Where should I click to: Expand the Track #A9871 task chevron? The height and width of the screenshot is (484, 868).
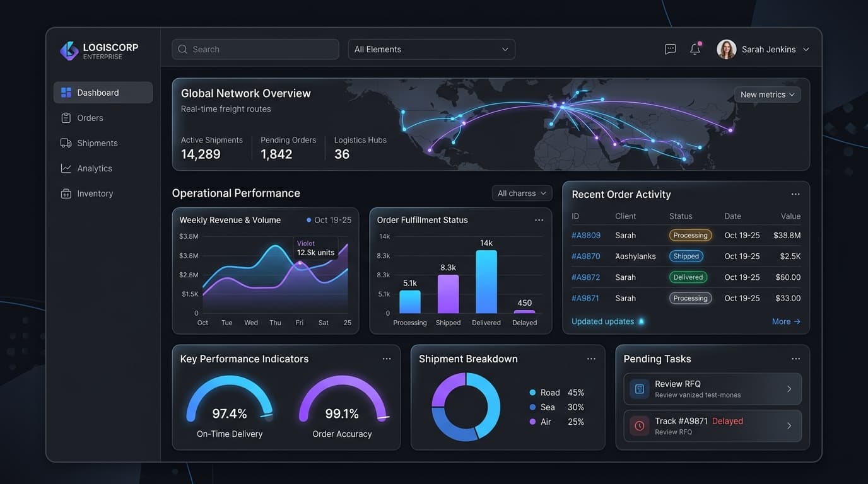click(789, 426)
